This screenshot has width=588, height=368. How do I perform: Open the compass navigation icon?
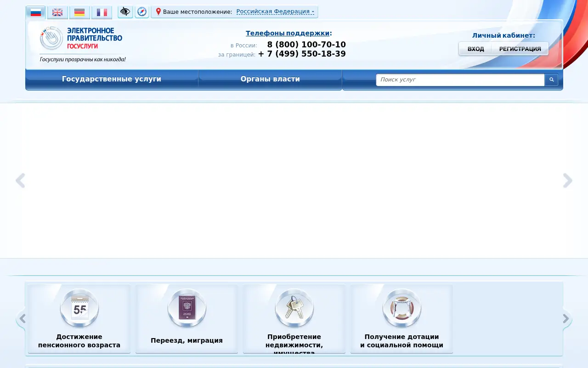pyautogui.click(x=142, y=12)
